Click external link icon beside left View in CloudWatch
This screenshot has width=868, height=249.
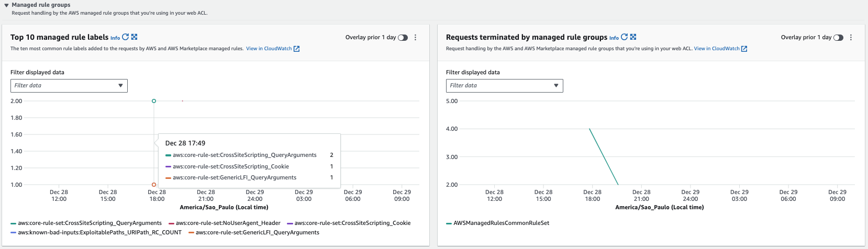tap(296, 49)
